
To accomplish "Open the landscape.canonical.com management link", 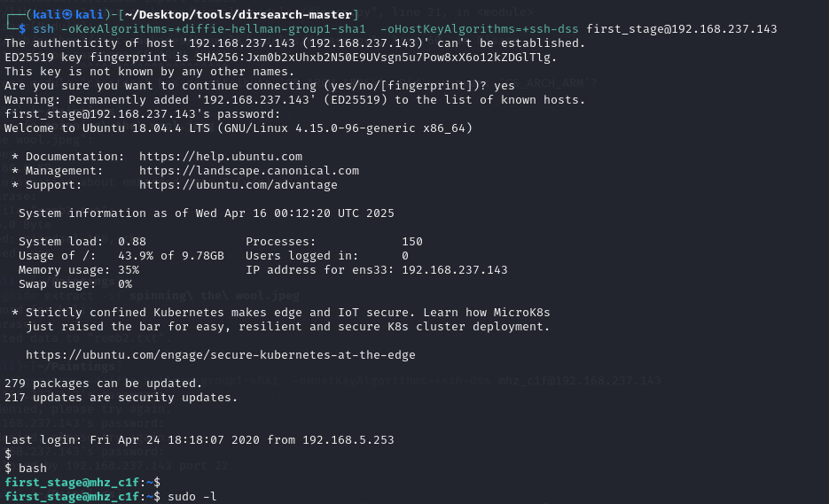I will pos(249,171).
